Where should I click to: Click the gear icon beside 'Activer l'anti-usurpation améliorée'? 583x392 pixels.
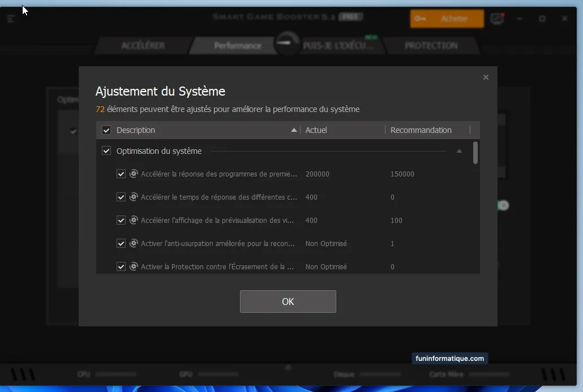click(x=134, y=243)
